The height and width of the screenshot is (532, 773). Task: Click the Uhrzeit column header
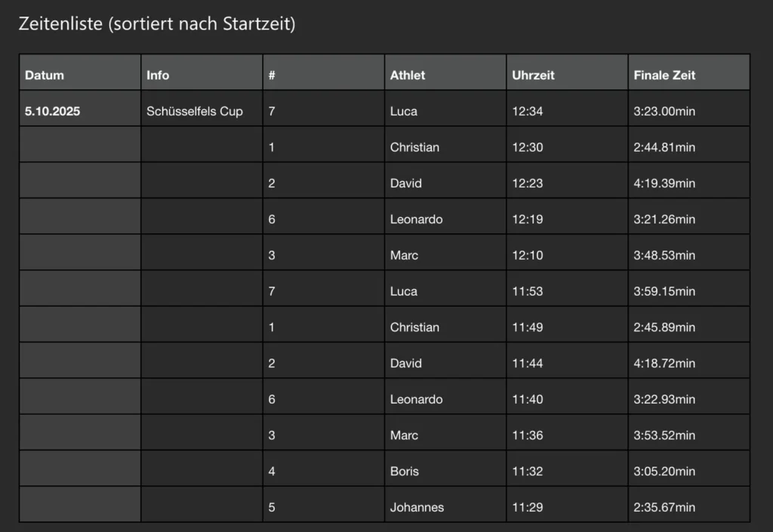tap(533, 75)
